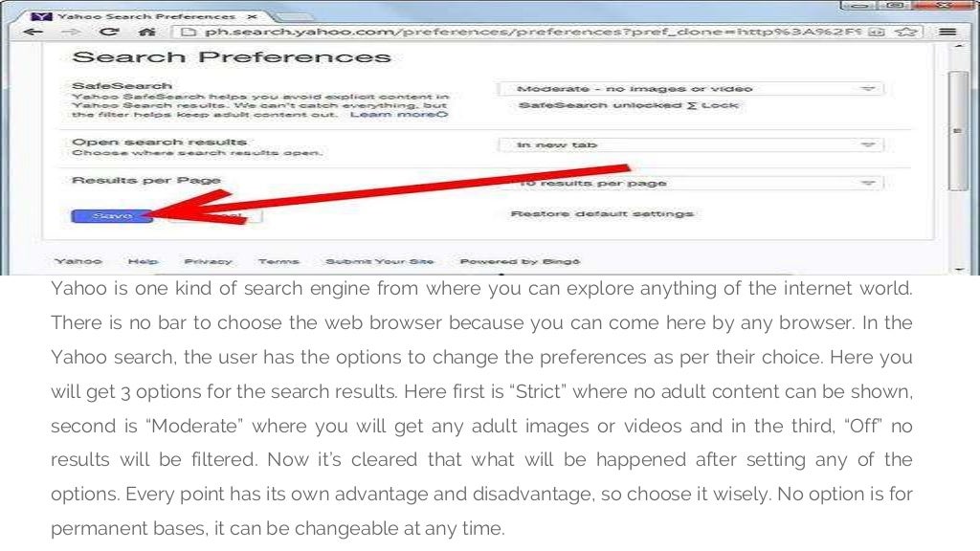The width and height of the screenshot is (980, 551).
Task: Select the Yahoo Search Preferences tab
Action: [x=146, y=16]
